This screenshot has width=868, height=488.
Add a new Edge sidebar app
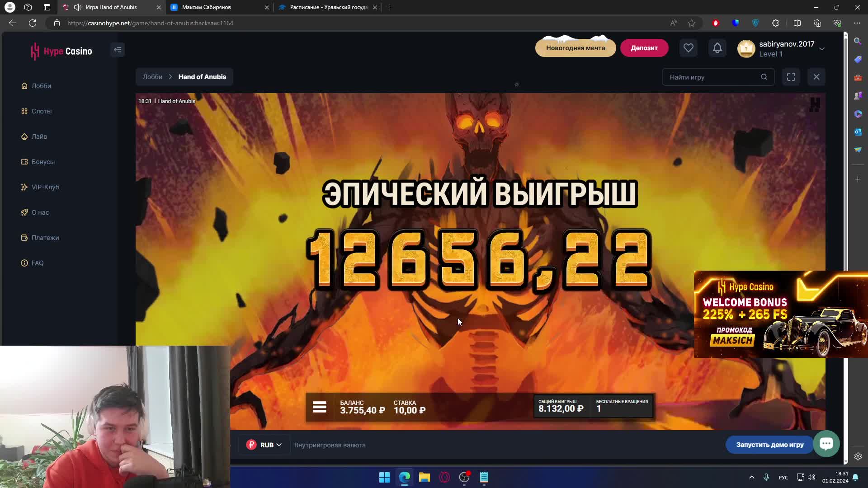tap(858, 179)
